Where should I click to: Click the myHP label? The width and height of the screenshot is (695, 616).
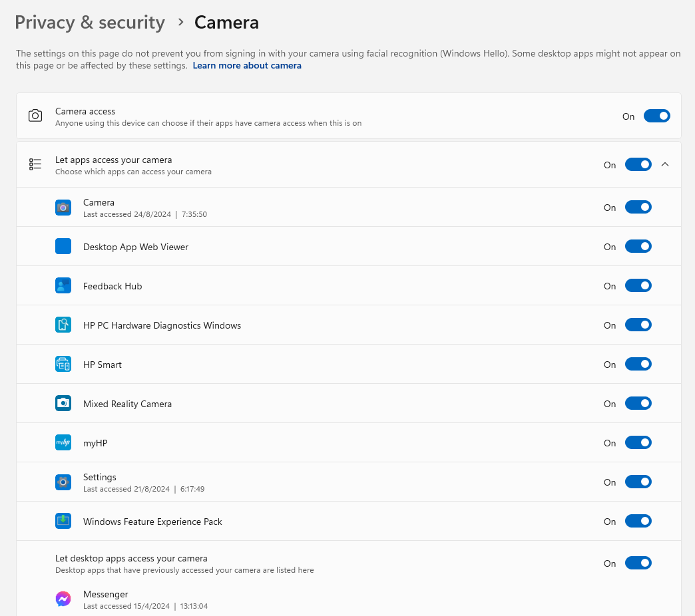click(95, 443)
